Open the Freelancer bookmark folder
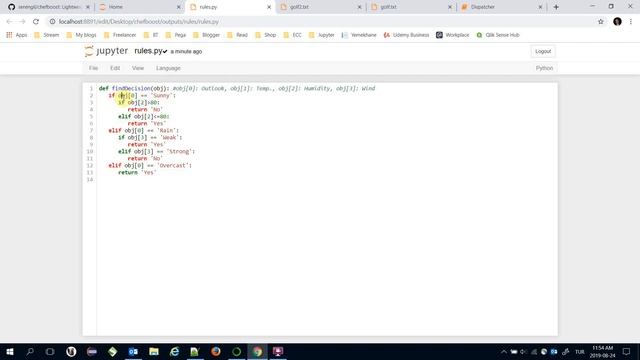The image size is (640, 360). (x=120, y=35)
